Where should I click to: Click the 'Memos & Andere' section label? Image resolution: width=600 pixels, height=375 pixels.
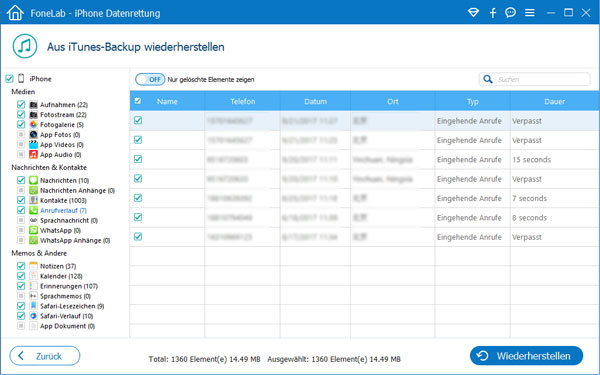pyautogui.click(x=39, y=253)
